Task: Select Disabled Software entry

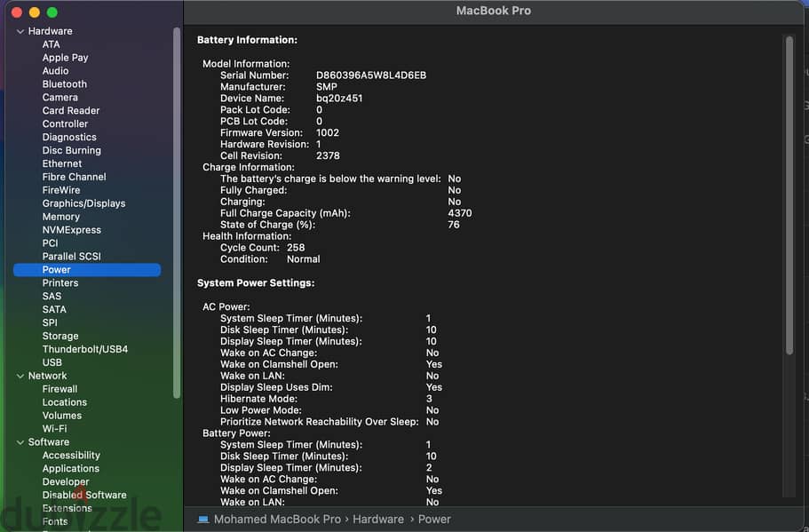Action: [84, 496]
